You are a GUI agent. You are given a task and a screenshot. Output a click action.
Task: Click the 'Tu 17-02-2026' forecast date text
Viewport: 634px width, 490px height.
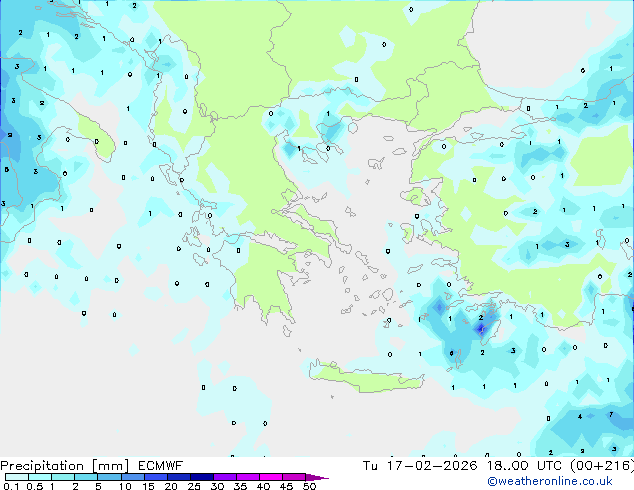tap(420, 466)
